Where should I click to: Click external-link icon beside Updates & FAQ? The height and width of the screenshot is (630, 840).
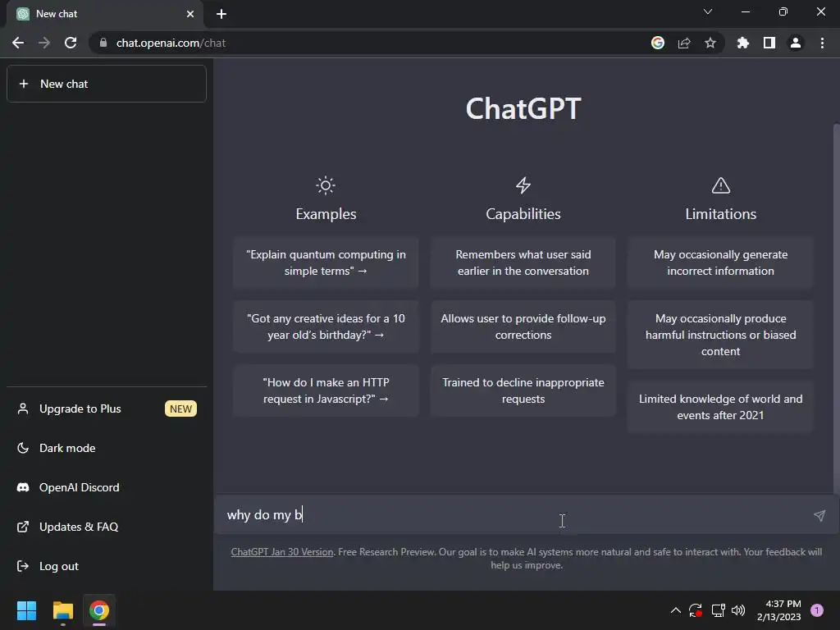coord(23,527)
